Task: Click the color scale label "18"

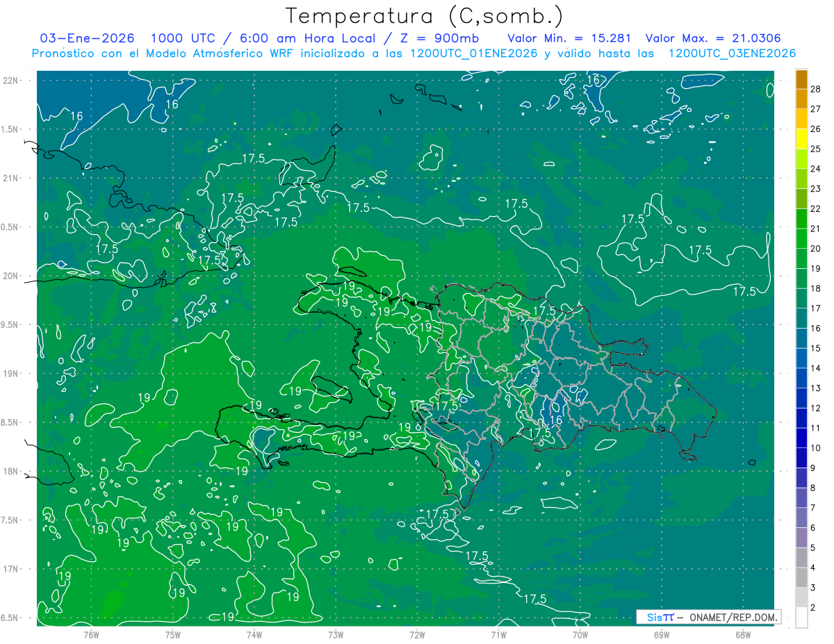Action: (815, 288)
